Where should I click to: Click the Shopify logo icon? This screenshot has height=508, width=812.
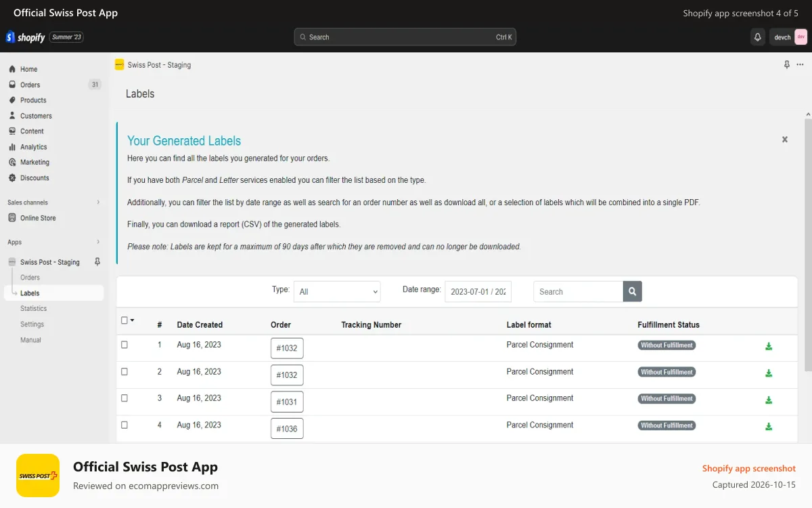(11, 37)
